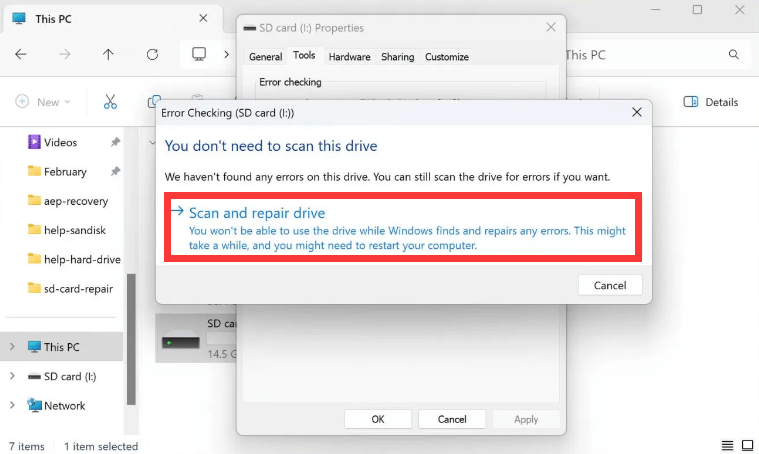Unpin February using its pin icon
This screenshot has height=454, width=759.
[x=115, y=171]
